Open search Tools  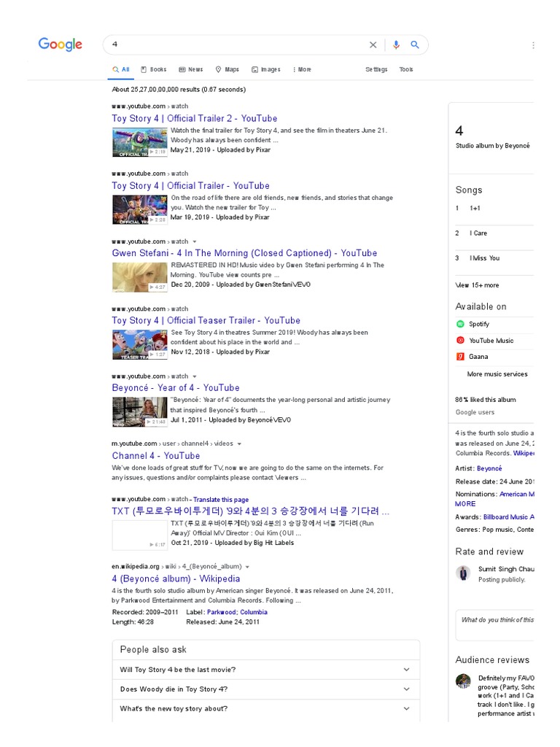[x=406, y=69]
